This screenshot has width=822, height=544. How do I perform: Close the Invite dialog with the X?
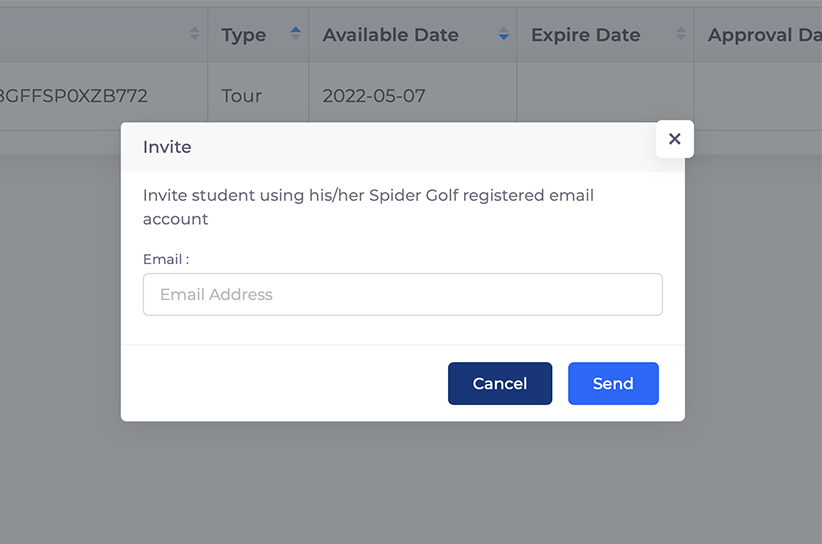click(x=674, y=139)
